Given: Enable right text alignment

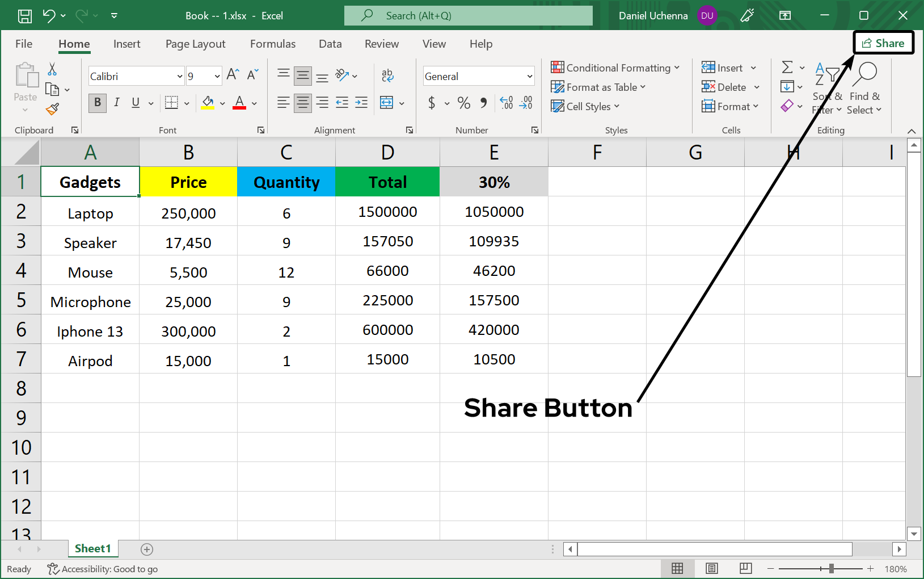Looking at the screenshot, I should 323,103.
